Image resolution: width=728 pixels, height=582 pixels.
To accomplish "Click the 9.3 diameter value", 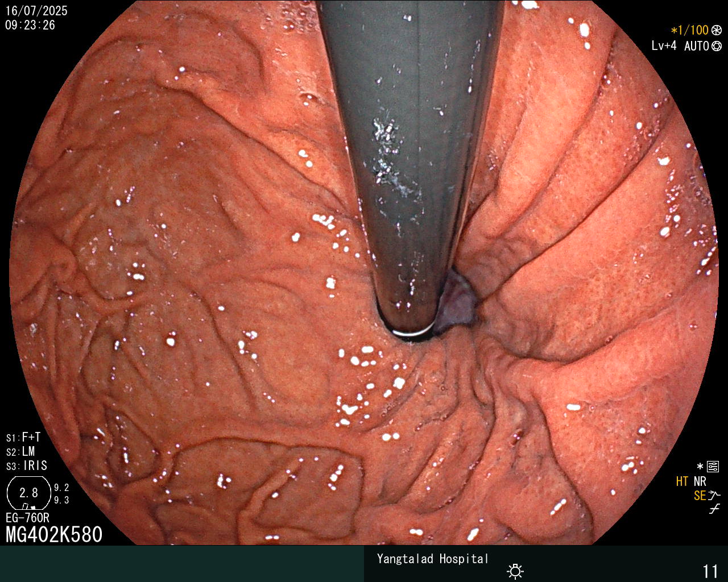I will (61, 500).
